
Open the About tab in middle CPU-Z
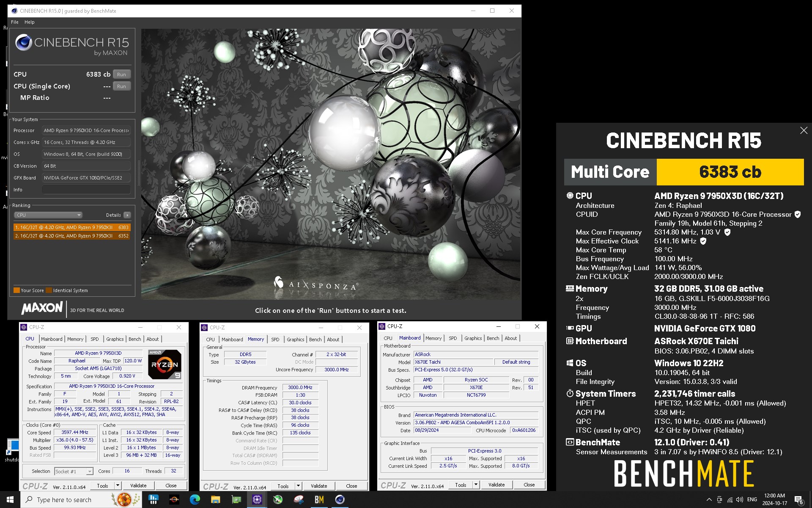[333, 340]
